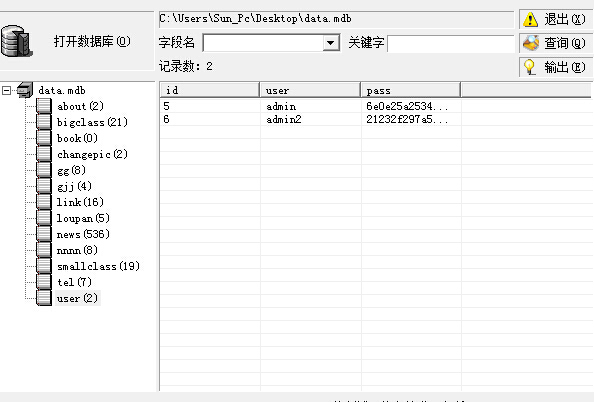The image size is (594, 402).
Task: Select the book (0) table
Action: click(x=77, y=138)
